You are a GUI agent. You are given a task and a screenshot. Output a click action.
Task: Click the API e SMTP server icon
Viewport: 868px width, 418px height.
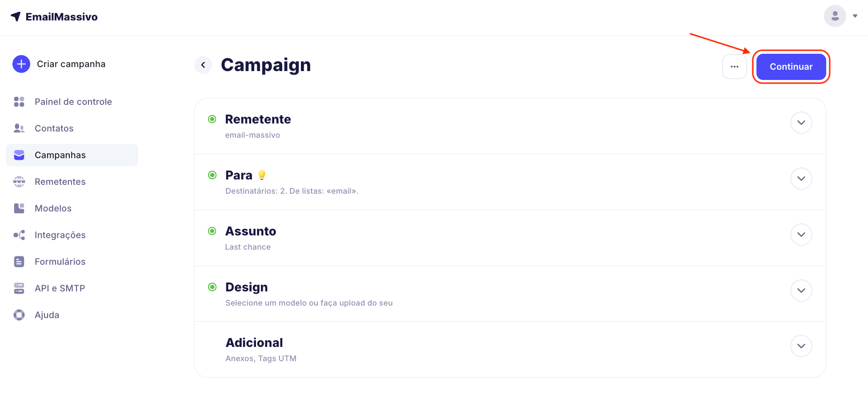pos(19,288)
